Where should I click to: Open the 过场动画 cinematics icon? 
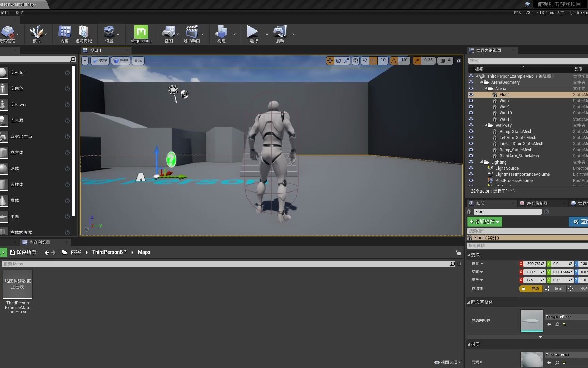tap(192, 34)
